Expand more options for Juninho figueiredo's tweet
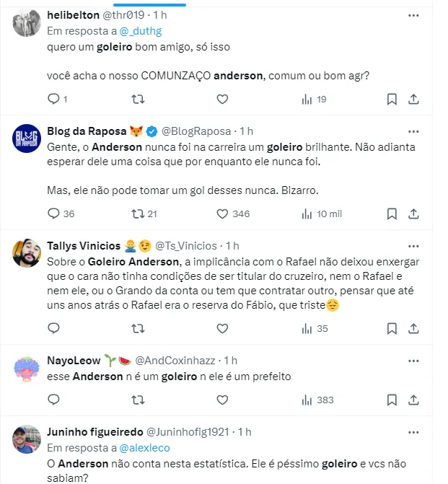This screenshot has height=484, width=448. (413, 432)
